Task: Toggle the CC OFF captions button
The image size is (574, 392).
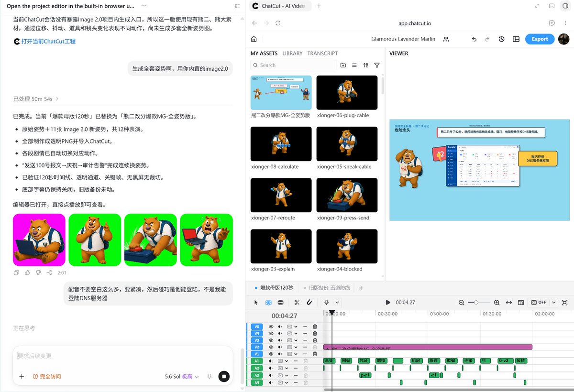Action: (x=539, y=303)
